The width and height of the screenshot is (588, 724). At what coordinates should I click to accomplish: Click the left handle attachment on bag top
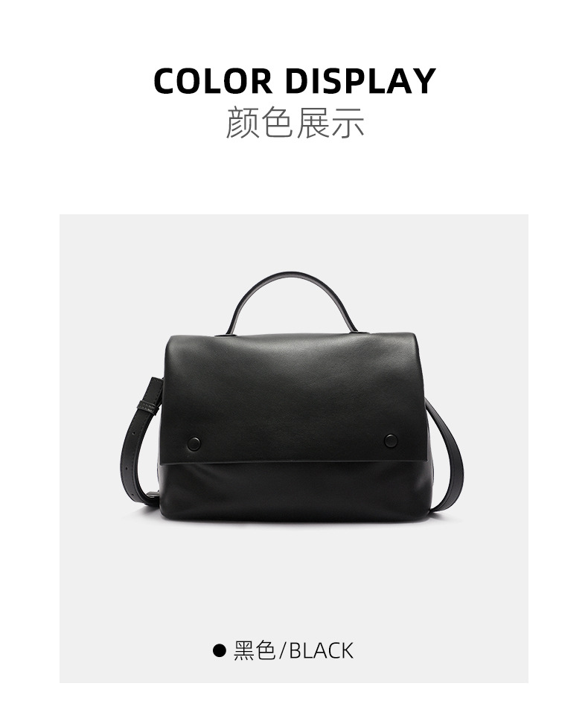pyautogui.click(x=229, y=330)
